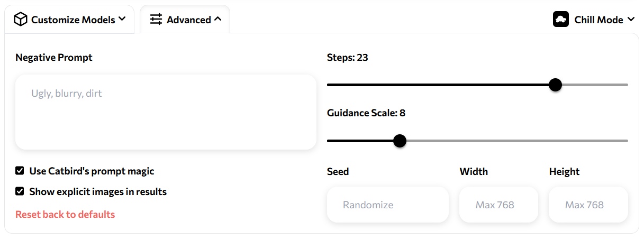Click Reset back to defaults link
The width and height of the screenshot is (644, 240).
pos(65,214)
